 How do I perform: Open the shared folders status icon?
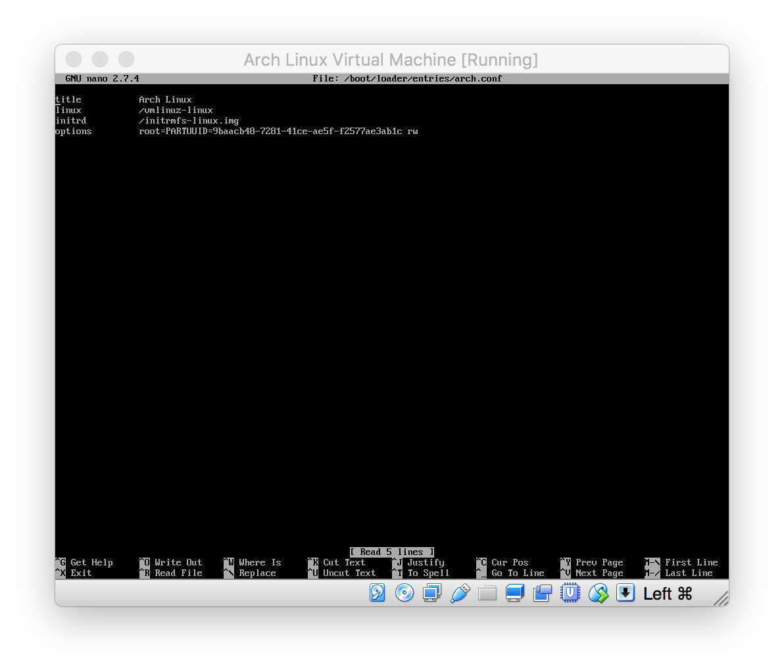tap(487, 594)
